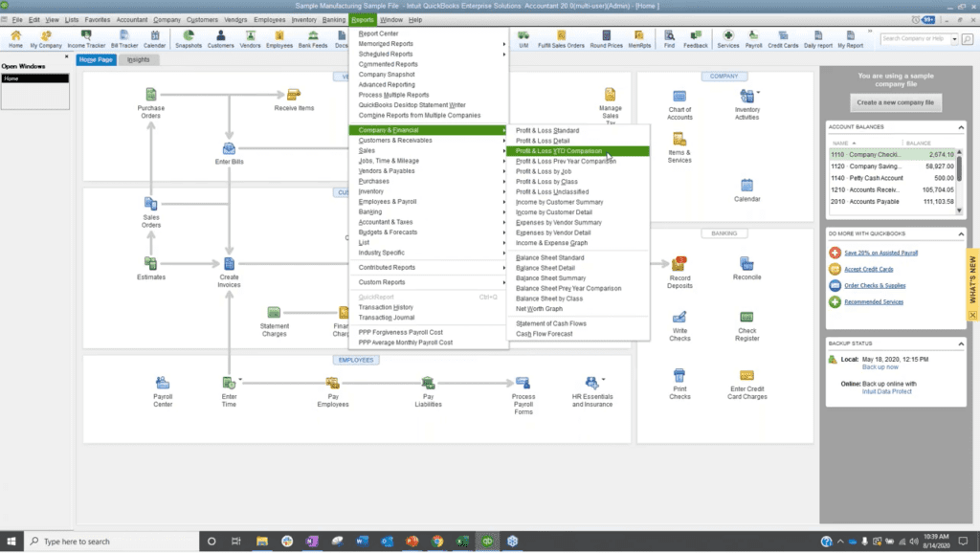This screenshot has height=553, width=980.
Task: Open Record Deposits banking icon
Action: (679, 272)
